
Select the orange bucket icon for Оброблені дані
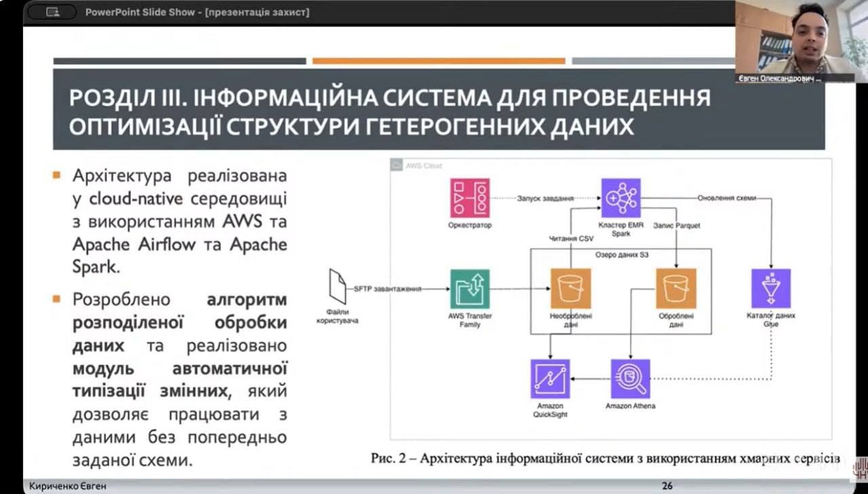coord(676,289)
